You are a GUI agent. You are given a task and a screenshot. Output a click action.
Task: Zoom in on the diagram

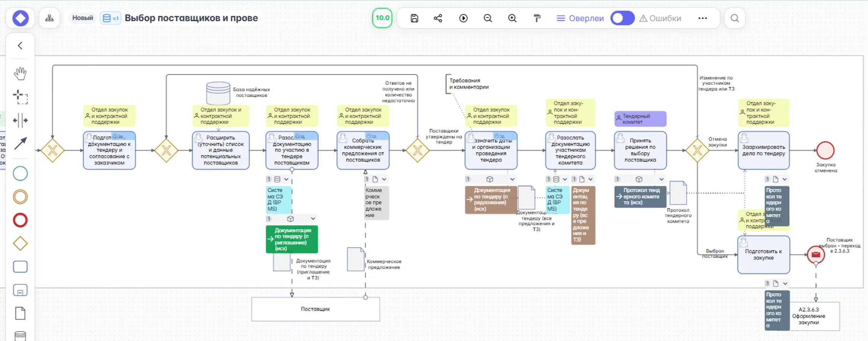(512, 18)
